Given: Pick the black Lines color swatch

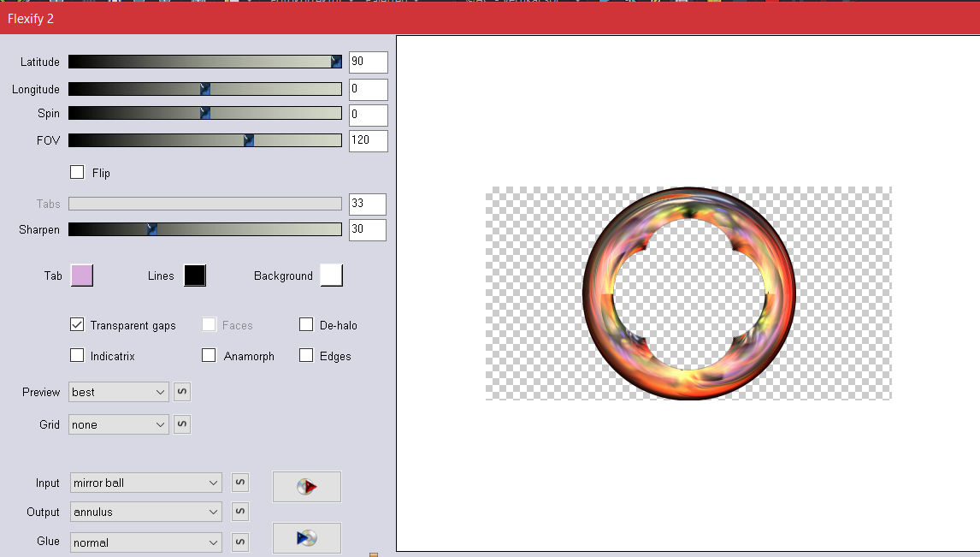Looking at the screenshot, I should pyautogui.click(x=195, y=276).
